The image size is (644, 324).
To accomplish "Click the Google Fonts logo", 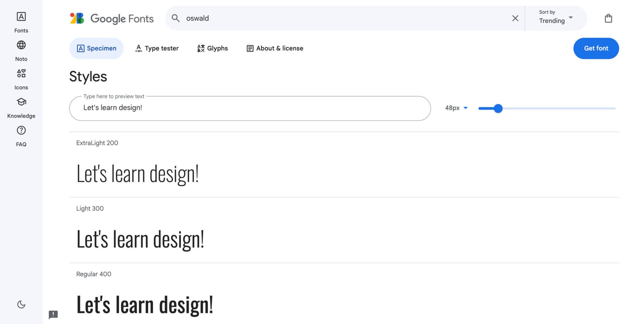I will tap(112, 19).
